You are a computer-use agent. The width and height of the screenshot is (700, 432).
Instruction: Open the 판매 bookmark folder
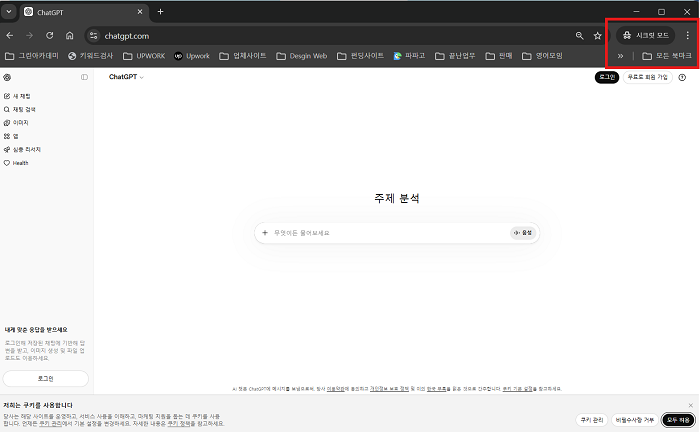(x=499, y=56)
